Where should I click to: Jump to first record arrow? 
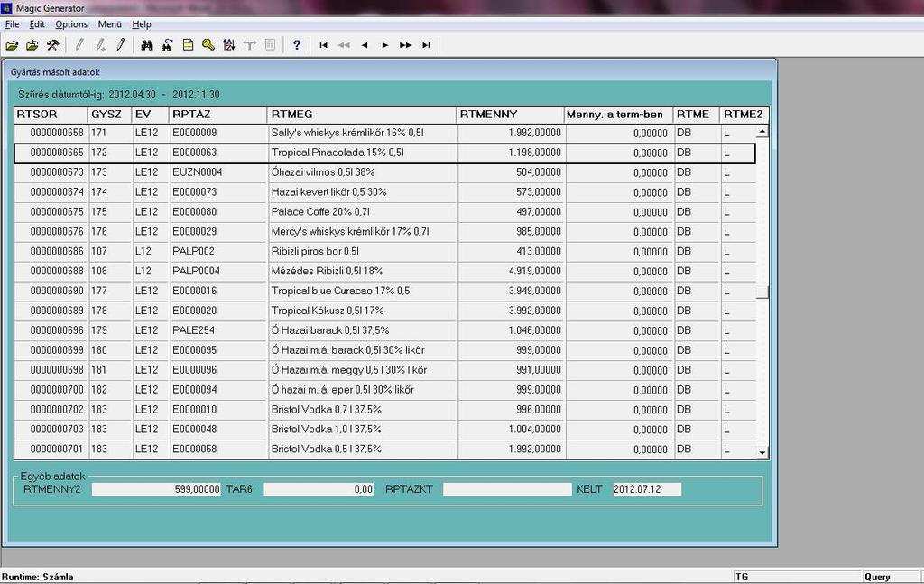323,45
